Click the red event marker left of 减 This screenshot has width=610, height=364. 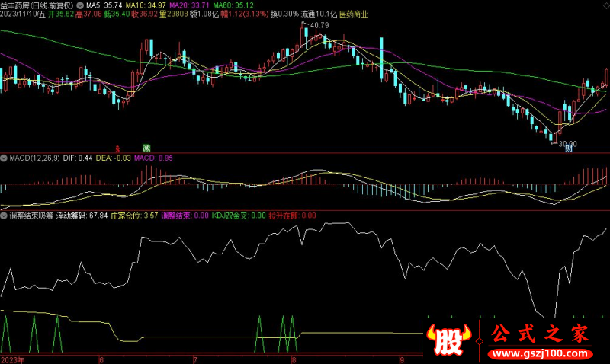point(118,147)
